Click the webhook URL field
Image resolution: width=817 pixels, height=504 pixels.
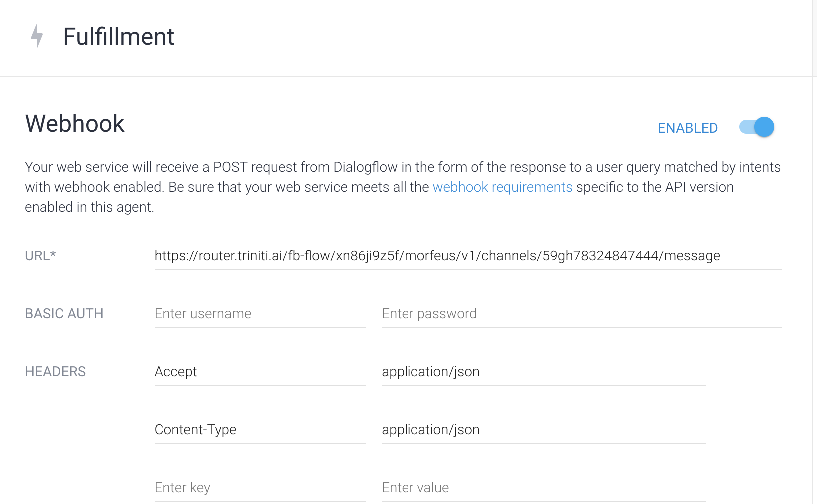(x=468, y=256)
